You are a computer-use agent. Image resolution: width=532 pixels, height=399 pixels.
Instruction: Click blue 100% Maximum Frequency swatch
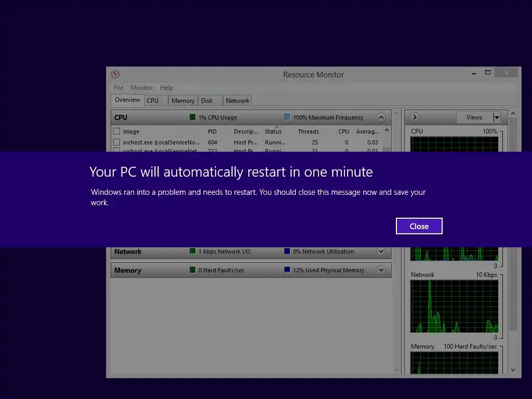click(287, 117)
